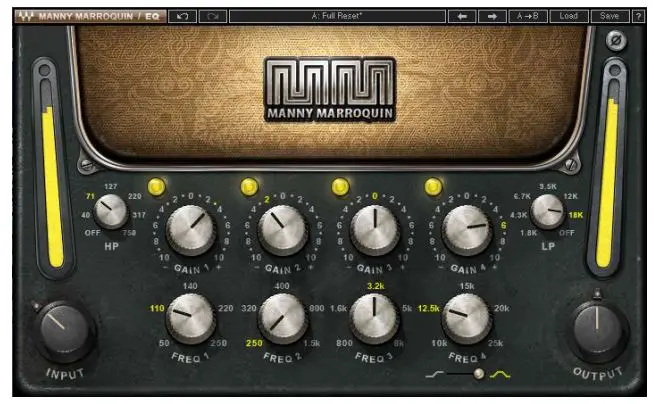
Task: Set HP filter to 317 Hz label
Action: point(139,215)
